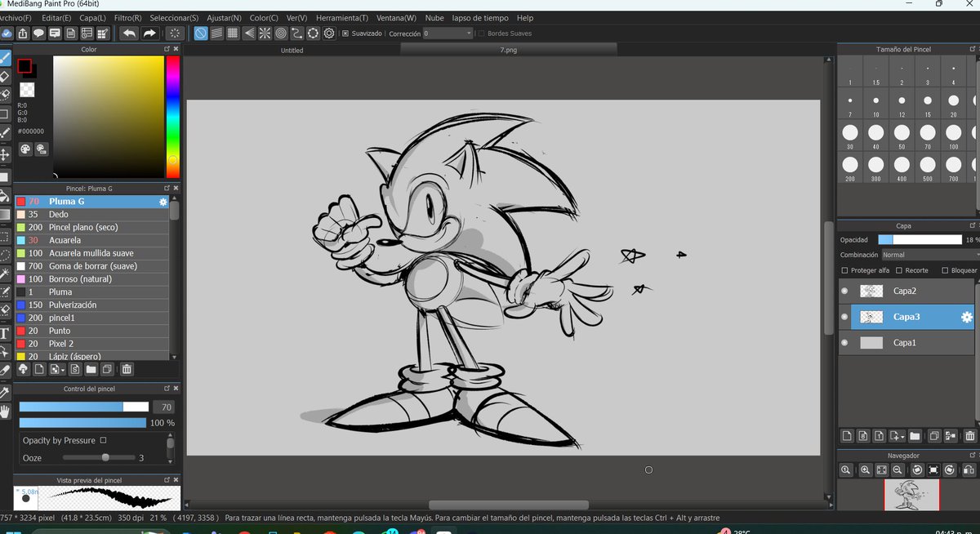The image size is (980, 534).
Task: Open the Ventana(W) menu
Action: pos(396,17)
